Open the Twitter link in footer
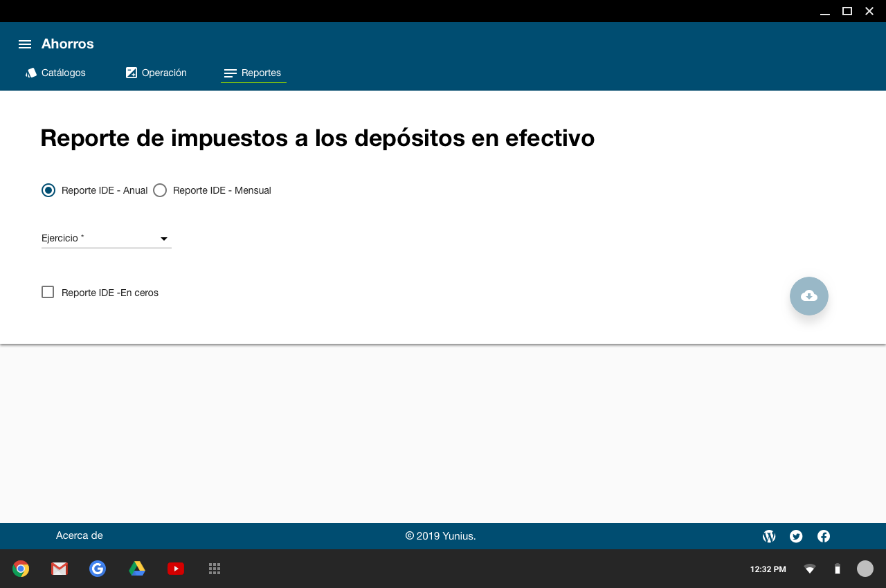This screenshot has height=588, width=886. pyautogui.click(x=796, y=536)
